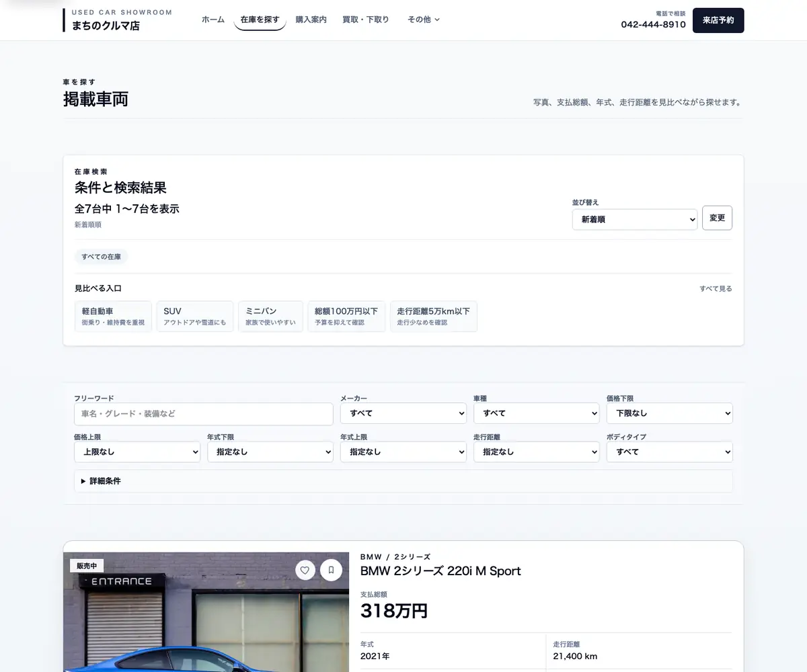The width and height of the screenshot is (807, 672).
Task: Select the SUV category card
Action: pos(194,316)
